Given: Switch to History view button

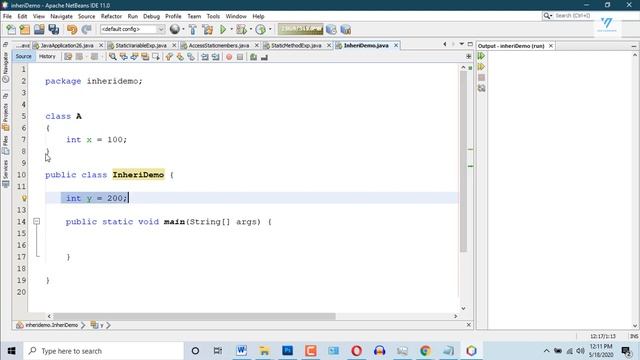Looking at the screenshot, I should click(x=47, y=57).
